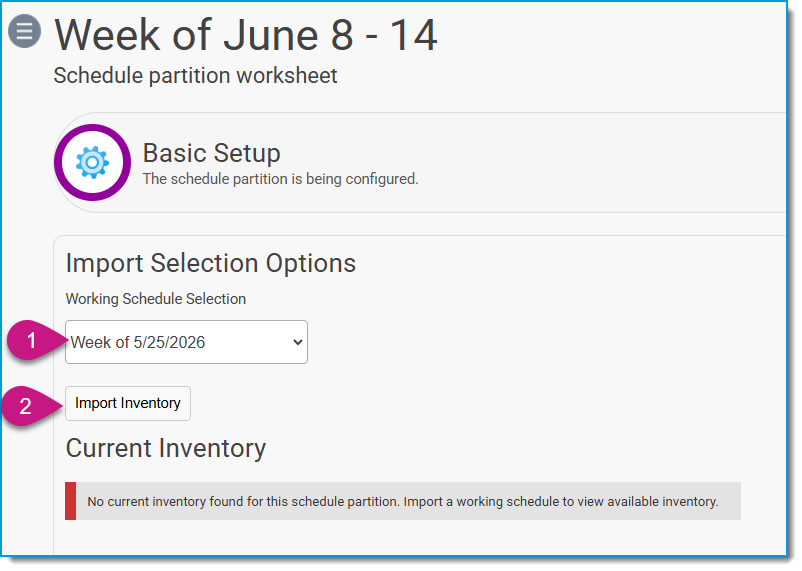Click the numbered callout marker 2

tap(27, 406)
